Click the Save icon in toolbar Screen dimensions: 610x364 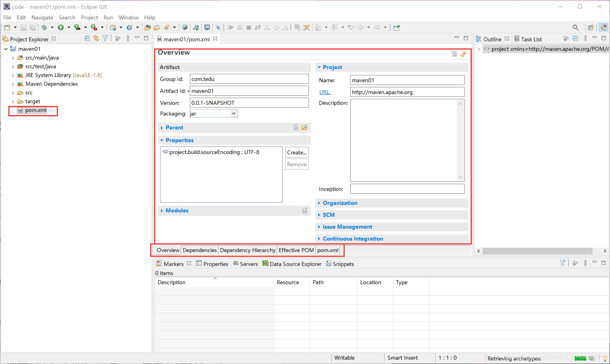[23, 27]
